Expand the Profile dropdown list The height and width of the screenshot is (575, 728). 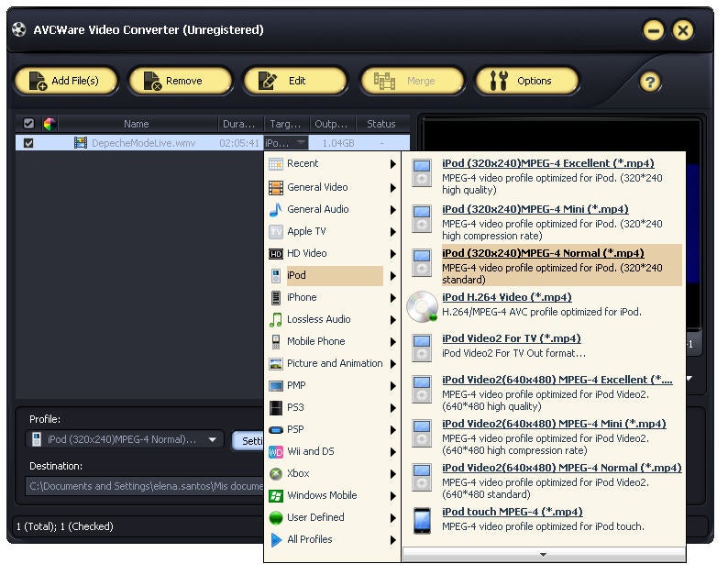(212, 439)
